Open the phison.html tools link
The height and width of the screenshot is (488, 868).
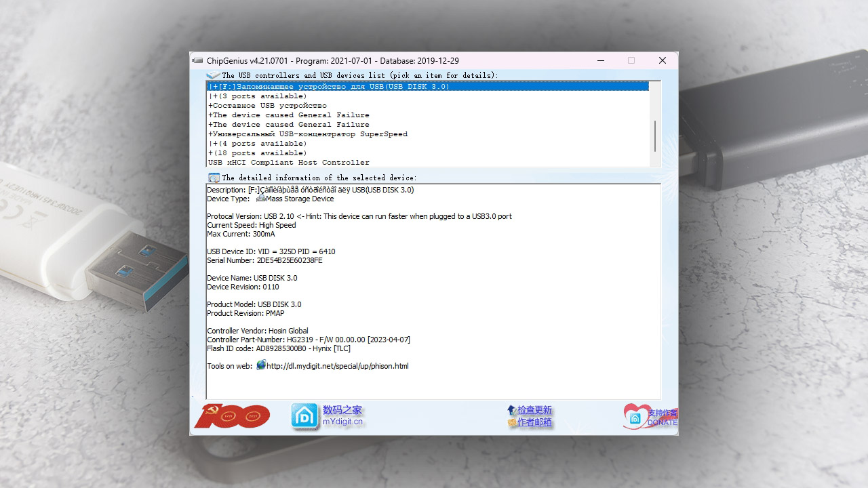pyautogui.click(x=338, y=366)
